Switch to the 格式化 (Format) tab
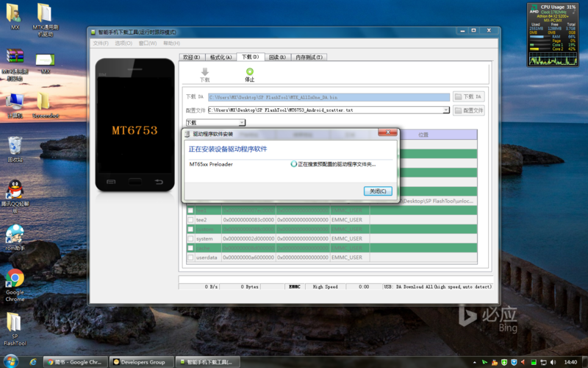Image resolution: width=588 pixels, height=368 pixels. pyautogui.click(x=220, y=57)
